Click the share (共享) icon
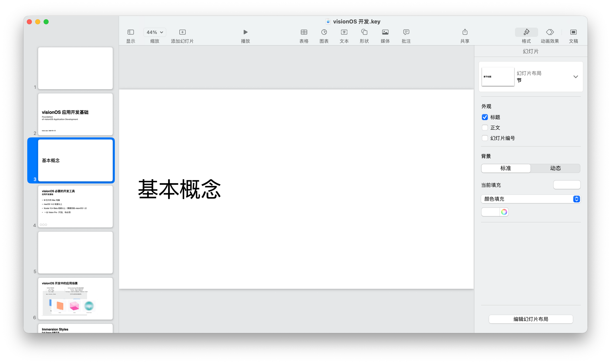The image size is (611, 364). pyautogui.click(x=465, y=32)
